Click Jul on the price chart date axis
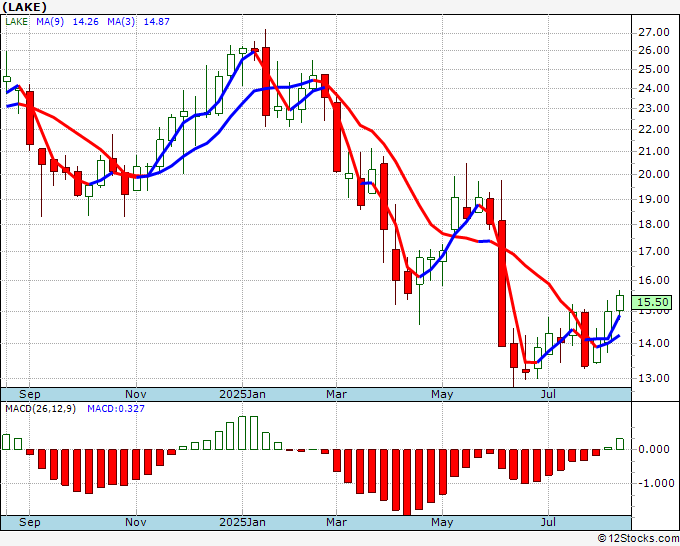Image resolution: width=680 pixels, height=546 pixels. [549, 394]
